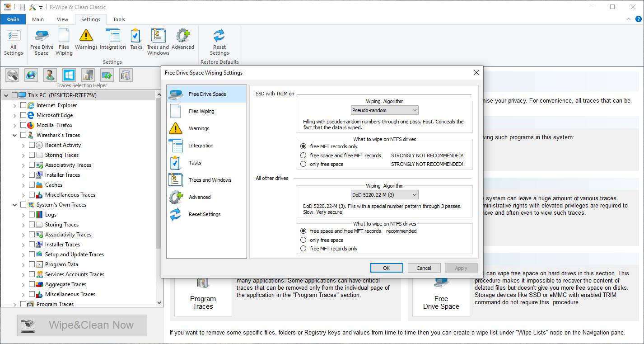Select the Aggregate Traces tree item
The image size is (644, 344).
[65, 284]
